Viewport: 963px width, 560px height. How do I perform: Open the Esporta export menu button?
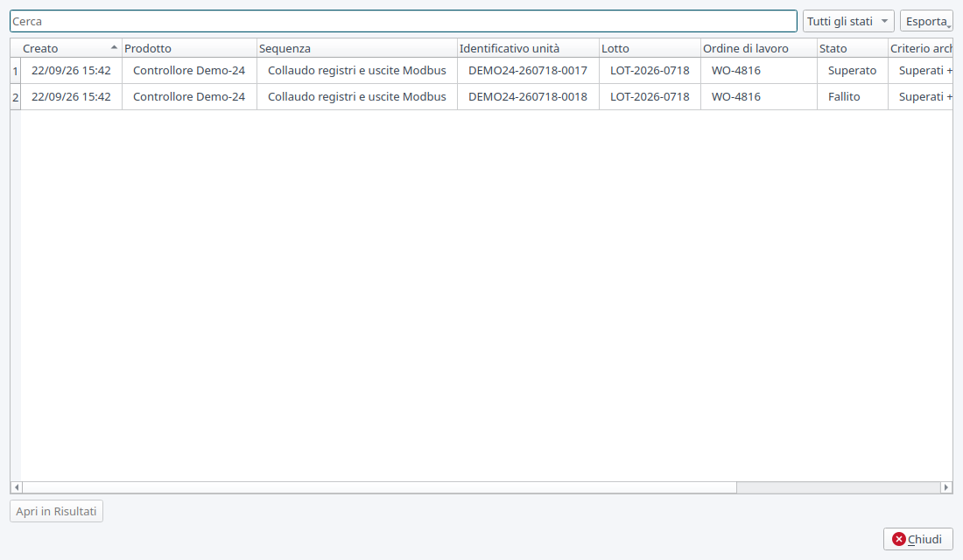[926, 22]
